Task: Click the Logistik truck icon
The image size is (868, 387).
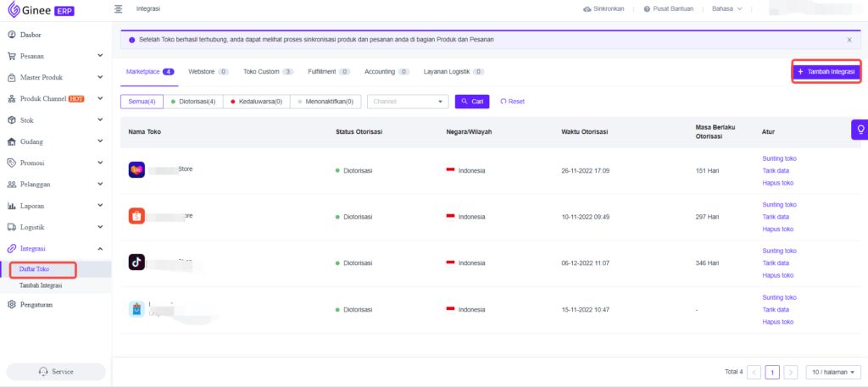Action: [12, 227]
